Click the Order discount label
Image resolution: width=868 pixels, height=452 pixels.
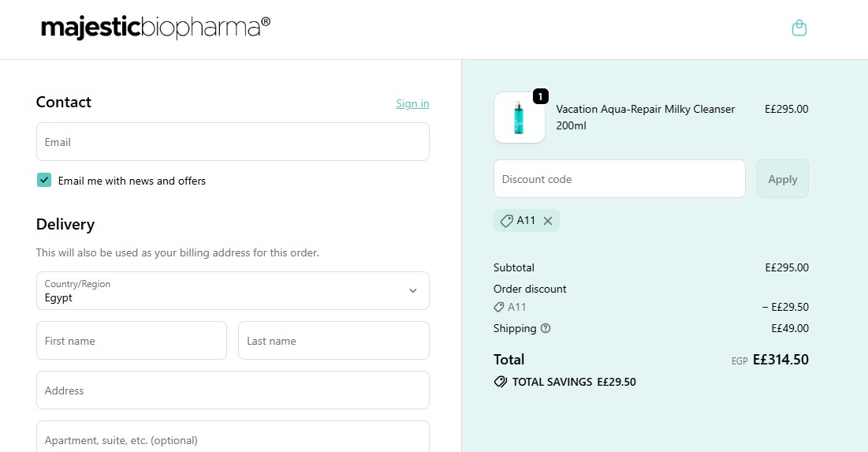pos(530,290)
